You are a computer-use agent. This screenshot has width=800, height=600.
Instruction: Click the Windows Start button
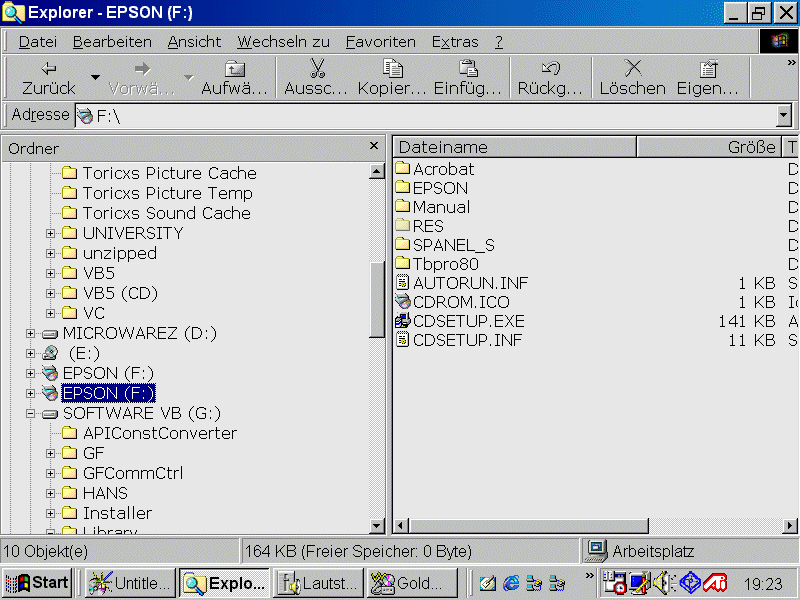pos(37,582)
